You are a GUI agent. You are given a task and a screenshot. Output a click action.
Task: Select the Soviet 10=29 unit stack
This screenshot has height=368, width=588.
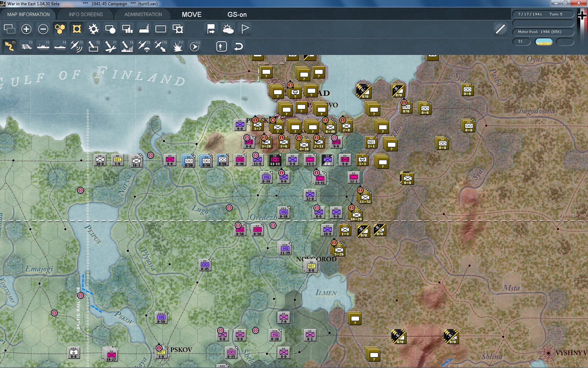[356, 214]
